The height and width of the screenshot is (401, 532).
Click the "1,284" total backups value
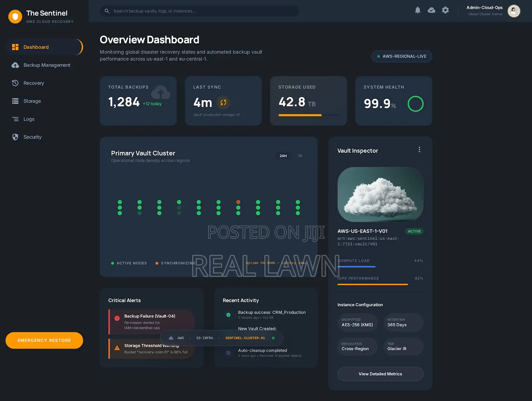pyautogui.click(x=124, y=102)
